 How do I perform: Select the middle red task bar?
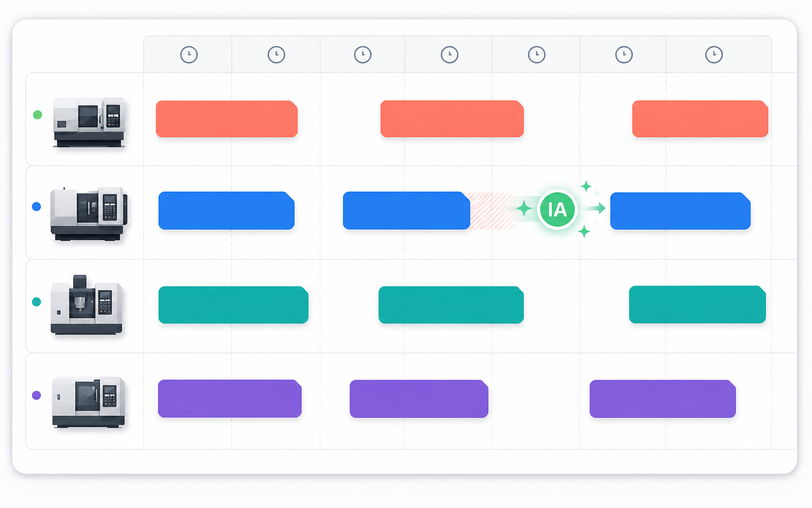pos(452,119)
